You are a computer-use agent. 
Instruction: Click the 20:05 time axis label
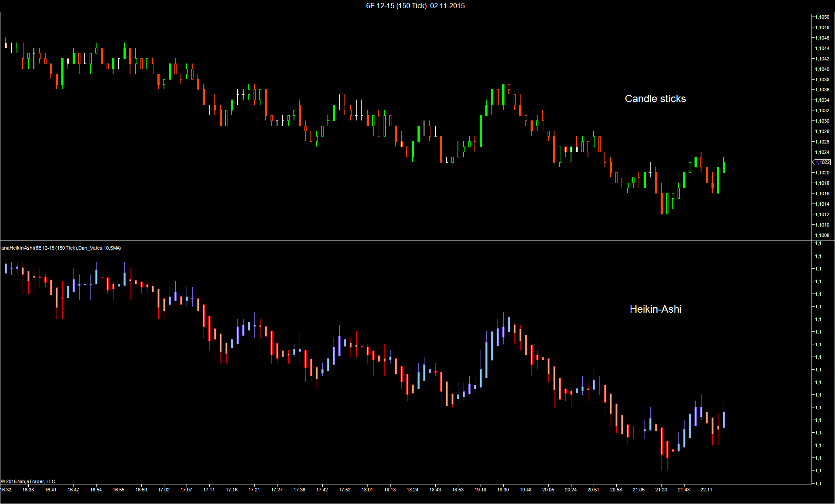coord(548,490)
